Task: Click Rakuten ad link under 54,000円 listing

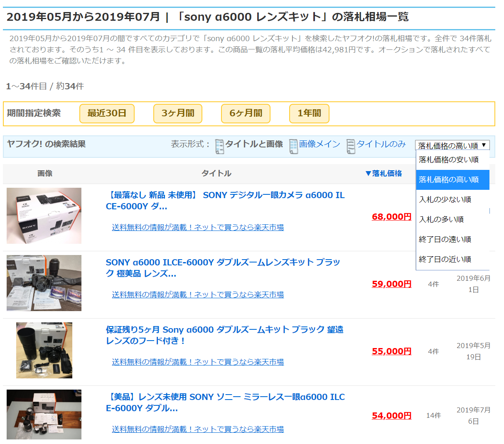Action: coord(198,429)
